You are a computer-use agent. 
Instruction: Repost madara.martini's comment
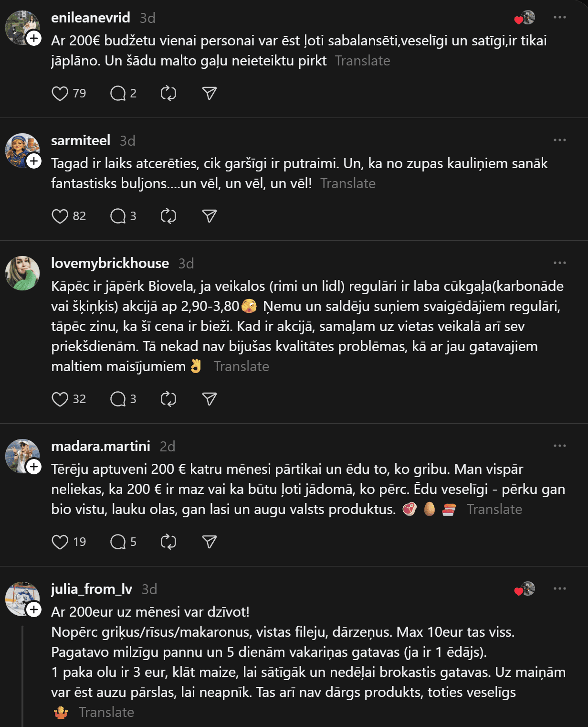168,542
